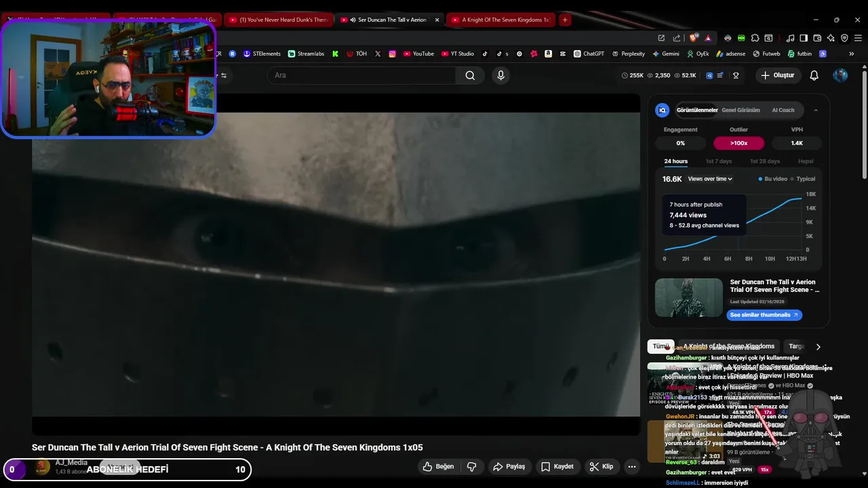Mute the Ser Duncan tab audio icon
This screenshot has height=488, width=868.
353,20
